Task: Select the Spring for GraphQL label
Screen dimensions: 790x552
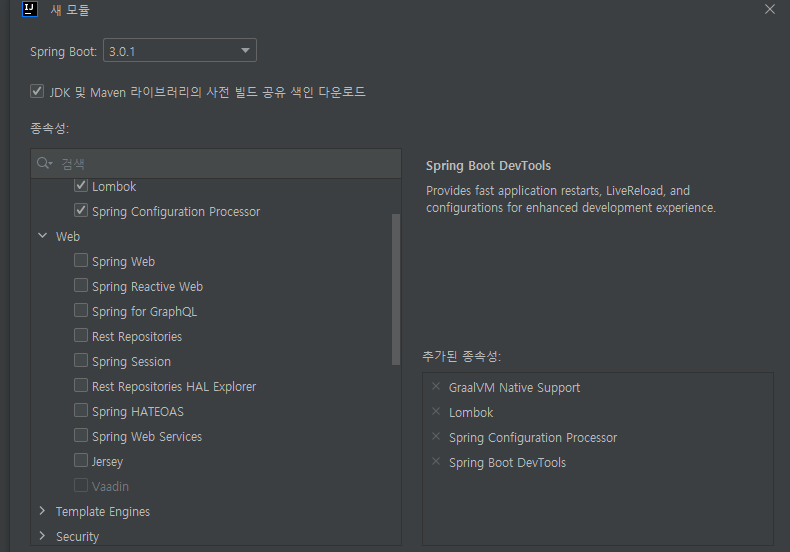Action: (145, 312)
